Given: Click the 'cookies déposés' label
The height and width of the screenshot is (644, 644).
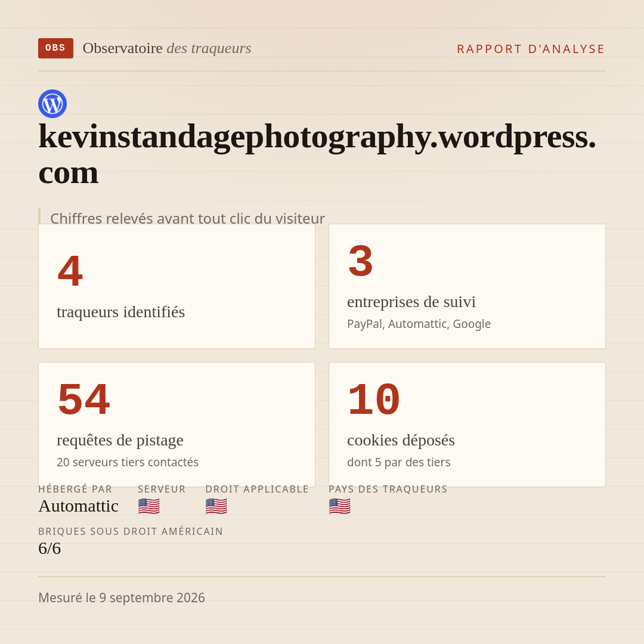Looking at the screenshot, I should pos(401,440).
